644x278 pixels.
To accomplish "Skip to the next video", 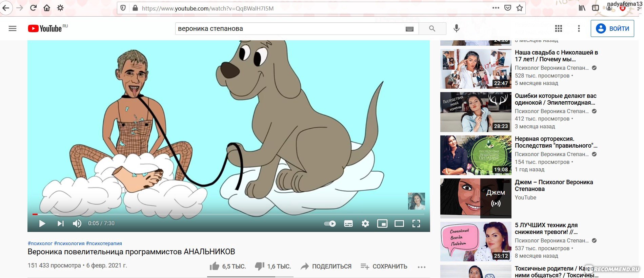I will click(60, 223).
